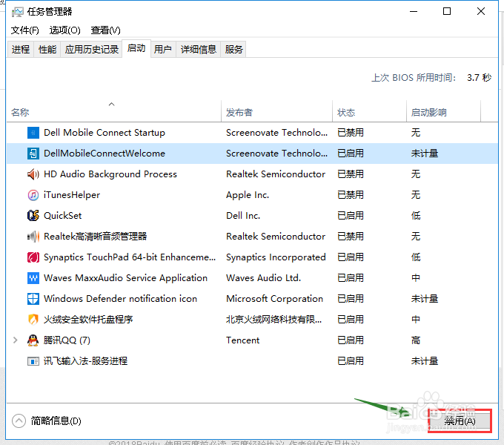Screen dimensions: 504x445
Task: Collapse to 简略信息(D) view
Action: [47, 421]
